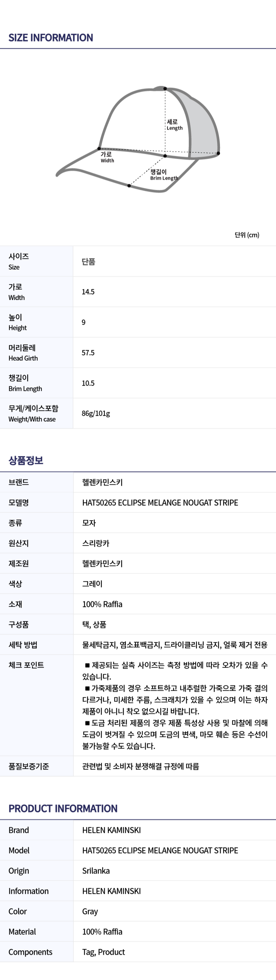Click the Components value Tag, Product

pos(103,952)
